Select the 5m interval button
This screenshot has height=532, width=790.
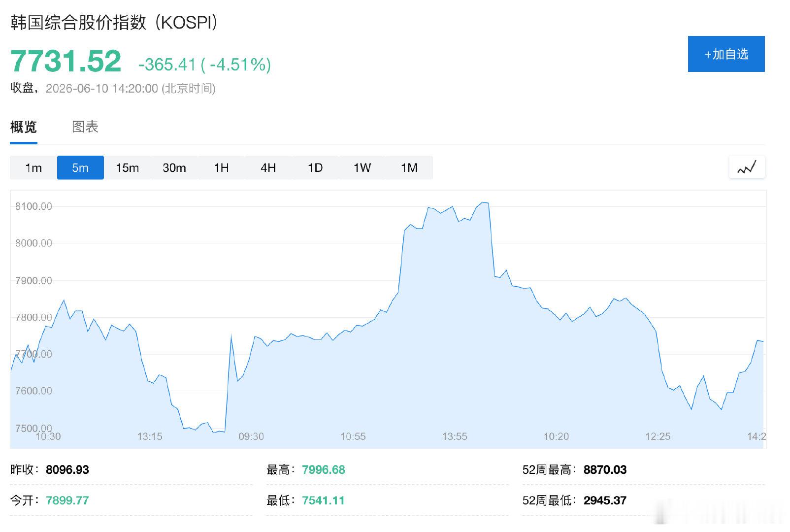click(x=80, y=167)
